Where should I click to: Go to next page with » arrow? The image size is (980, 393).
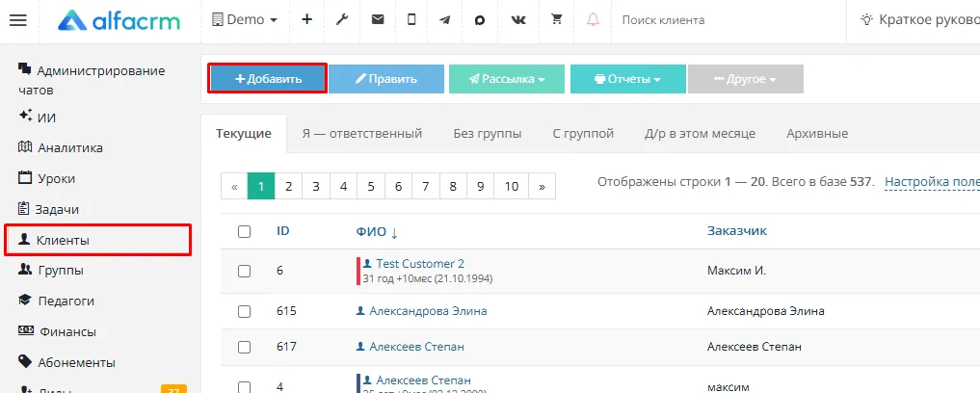pos(542,186)
